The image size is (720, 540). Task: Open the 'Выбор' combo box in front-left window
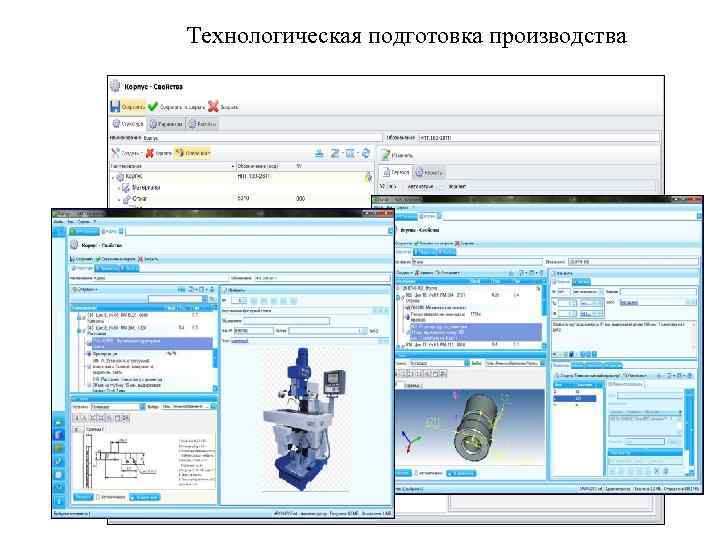(x=188, y=407)
